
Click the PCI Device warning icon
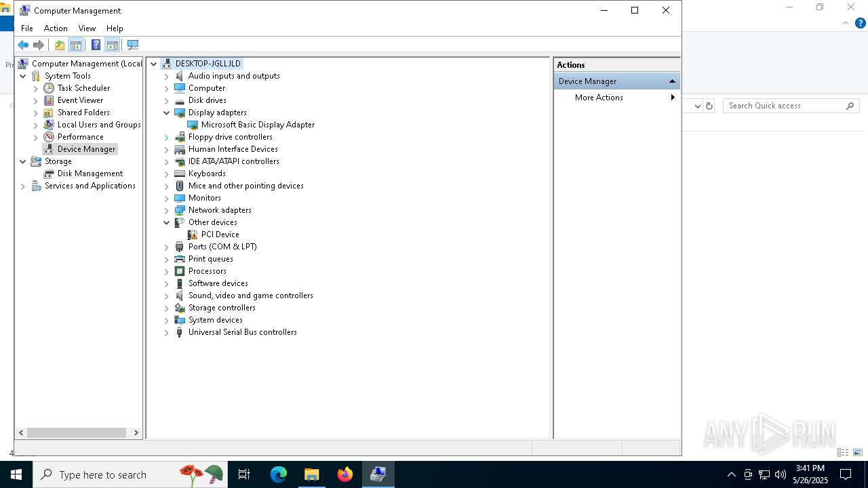tap(193, 235)
